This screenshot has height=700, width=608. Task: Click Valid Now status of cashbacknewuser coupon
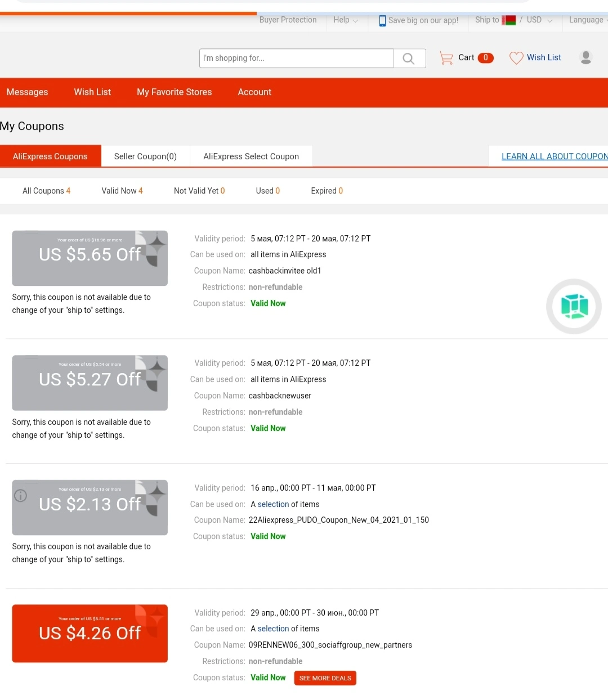pos(268,428)
